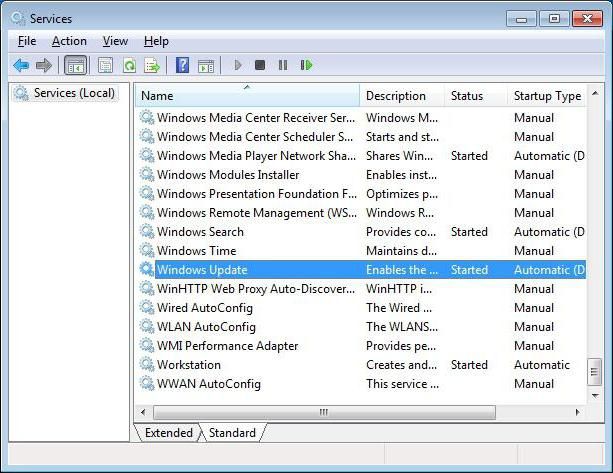Click gear icon beside Workstation
Image resolution: width=613 pixels, height=473 pixels.
(147, 364)
